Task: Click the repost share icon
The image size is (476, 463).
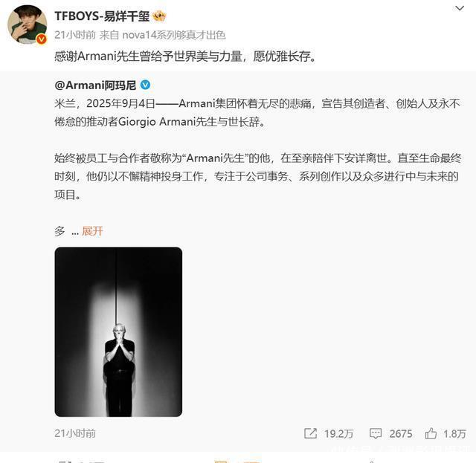Action: click(311, 433)
